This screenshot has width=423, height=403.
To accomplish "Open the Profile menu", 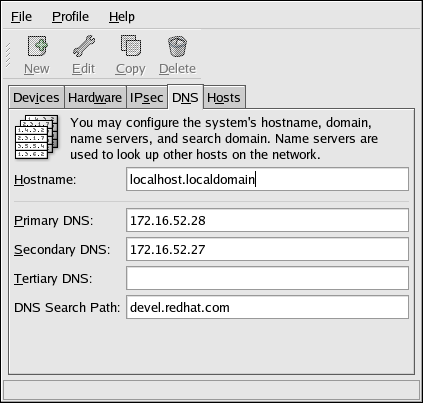I will point(70,17).
